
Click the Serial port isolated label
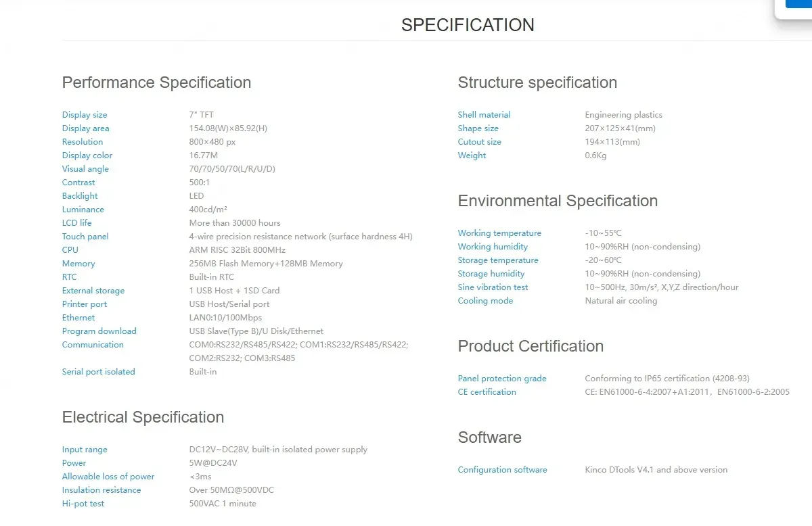pyautogui.click(x=99, y=372)
